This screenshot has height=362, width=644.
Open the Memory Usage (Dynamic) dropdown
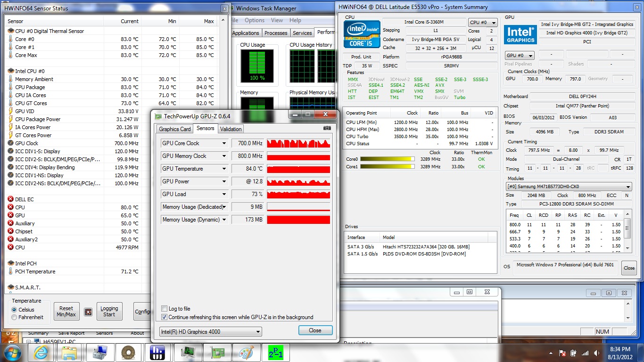tap(224, 220)
